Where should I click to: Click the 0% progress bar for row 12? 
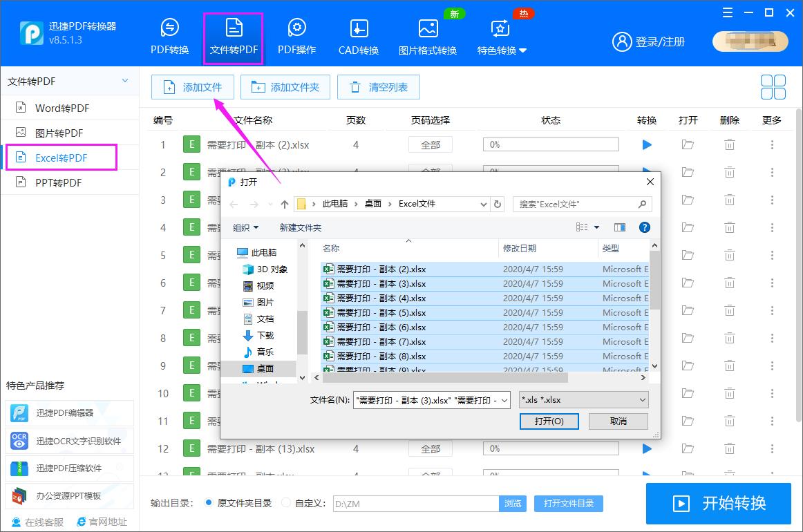(x=550, y=448)
